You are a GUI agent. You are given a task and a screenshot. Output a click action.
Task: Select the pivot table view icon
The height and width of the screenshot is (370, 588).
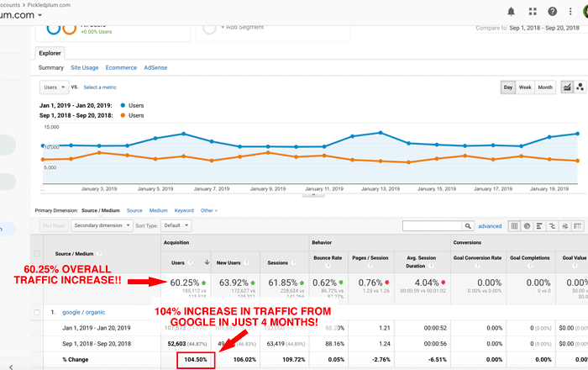tap(578, 226)
